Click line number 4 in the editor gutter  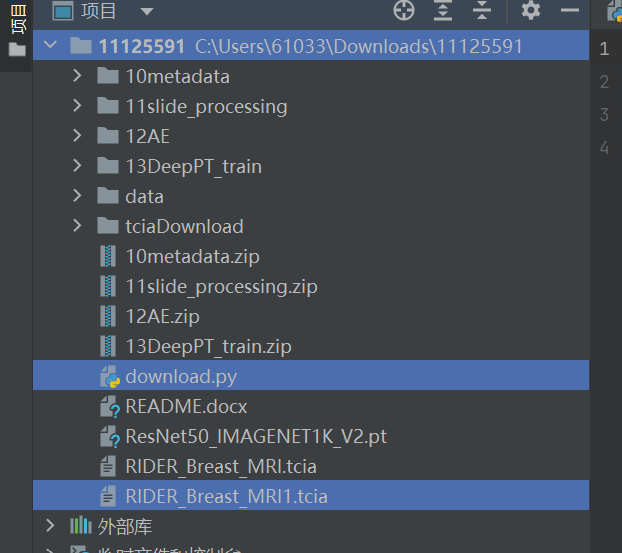click(604, 148)
